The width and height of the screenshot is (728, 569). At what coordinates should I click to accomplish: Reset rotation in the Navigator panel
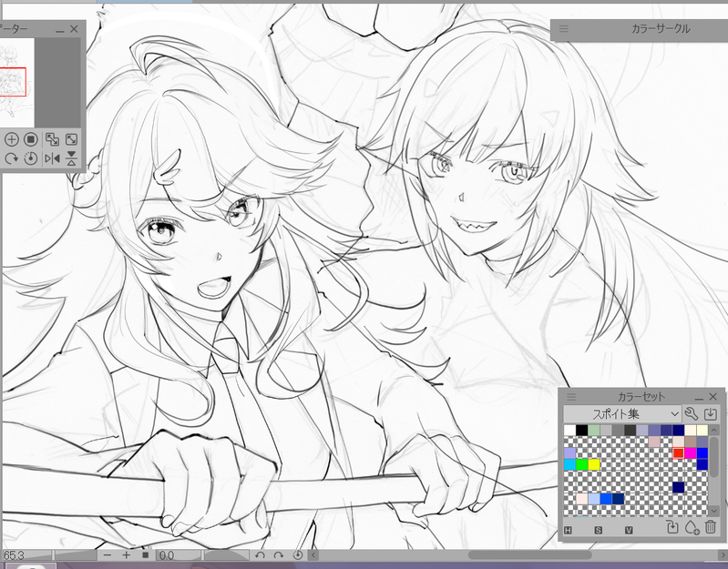[31, 158]
